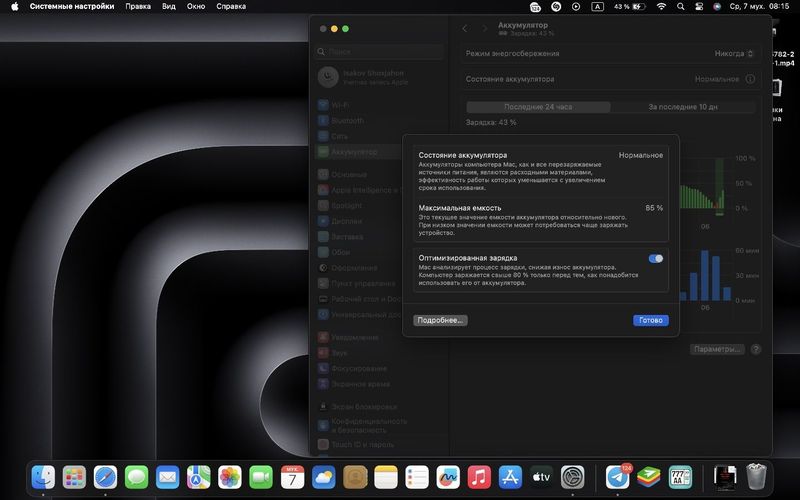Screen dimensions: 800x500
Task: Open Системные настройки menu
Action: coord(71,7)
